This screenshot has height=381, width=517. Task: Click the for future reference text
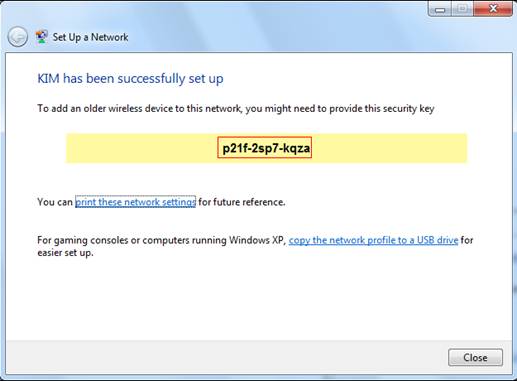coord(242,202)
